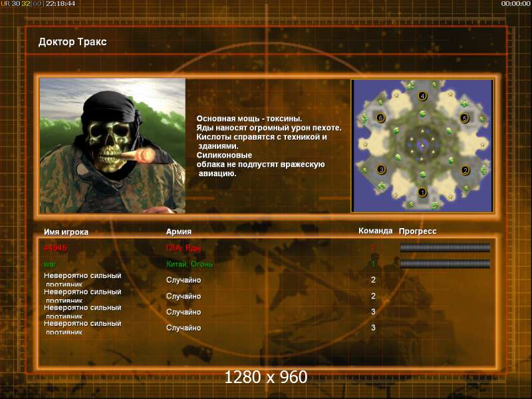Viewport: 532px width, 399px height.
Task: Select player name 'war'
Action: (51, 264)
